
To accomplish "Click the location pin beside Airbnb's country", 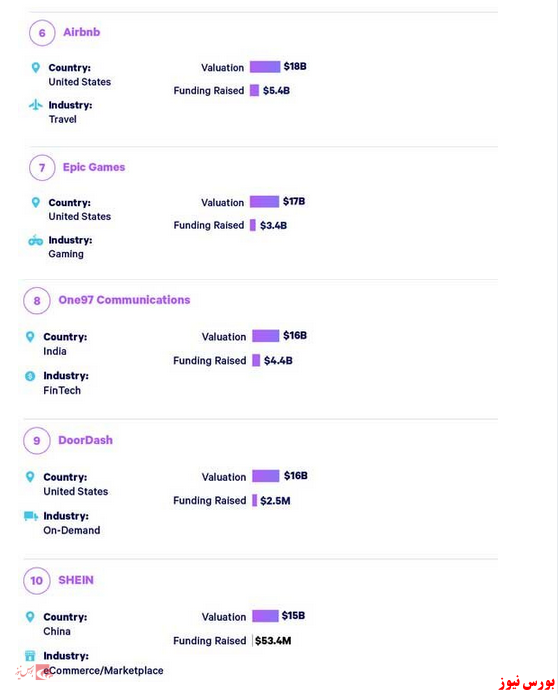I will [x=36, y=68].
